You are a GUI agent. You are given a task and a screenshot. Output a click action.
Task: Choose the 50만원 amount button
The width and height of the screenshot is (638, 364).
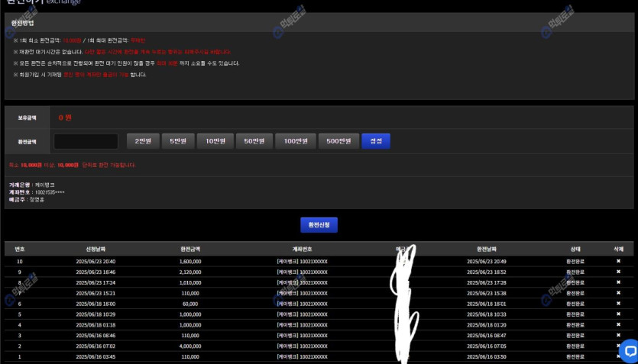(251, 141)
